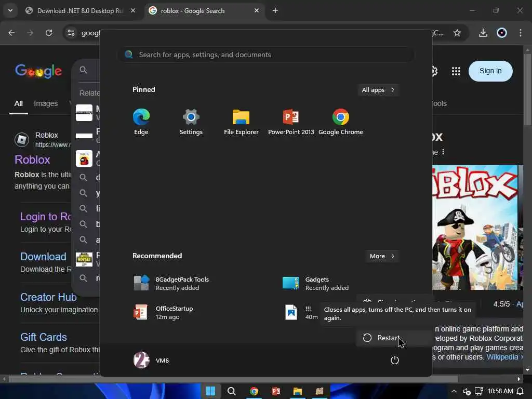Click the Google logo
The width and height of the screenshot is (532, 399).
(38, 71)
